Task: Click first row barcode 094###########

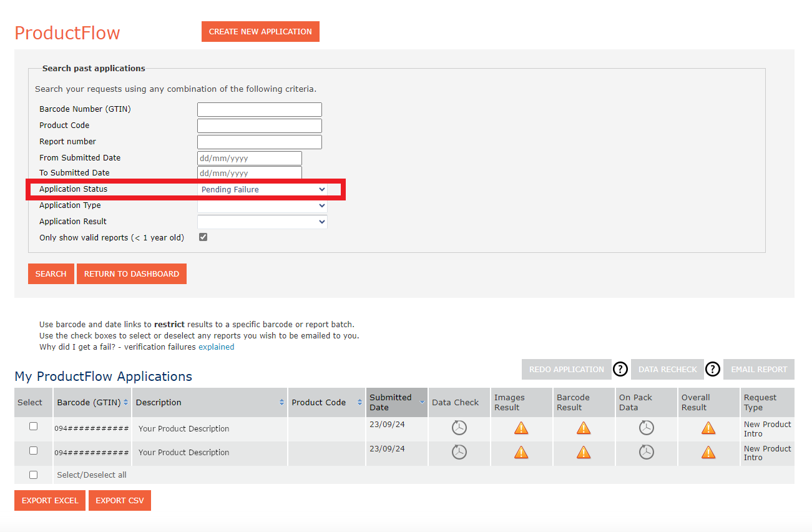Action: pos(92,428)
